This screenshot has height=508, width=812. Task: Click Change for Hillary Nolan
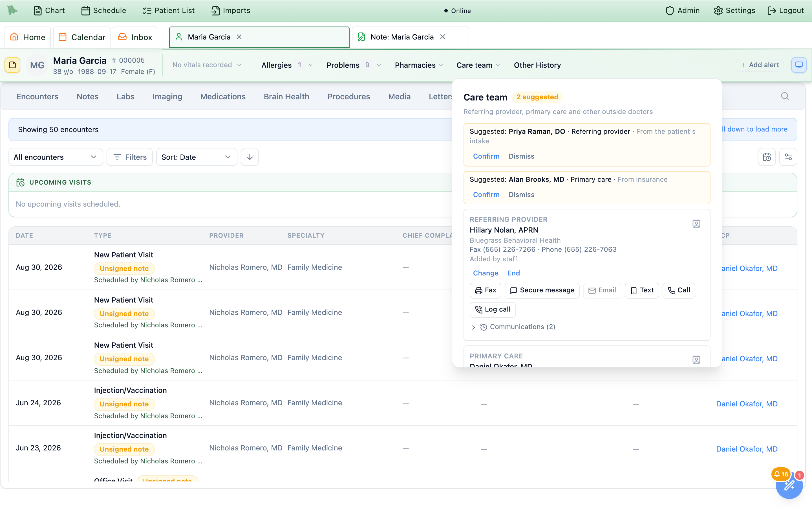coord(486,273)
